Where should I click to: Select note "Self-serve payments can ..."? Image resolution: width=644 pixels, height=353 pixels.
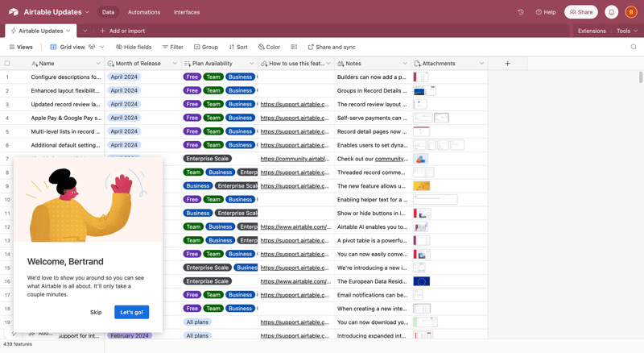coord(372,118)
